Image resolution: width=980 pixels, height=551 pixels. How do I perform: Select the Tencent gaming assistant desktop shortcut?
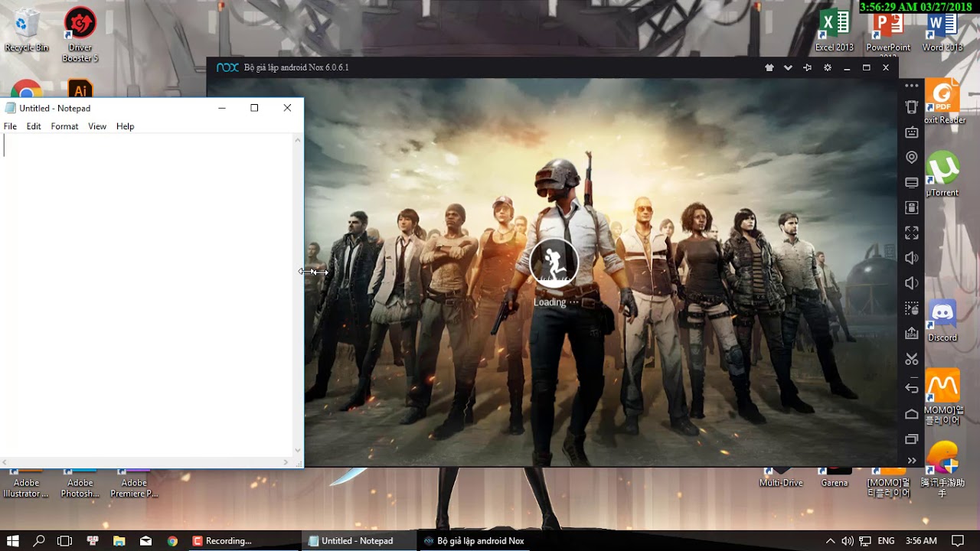942,469
